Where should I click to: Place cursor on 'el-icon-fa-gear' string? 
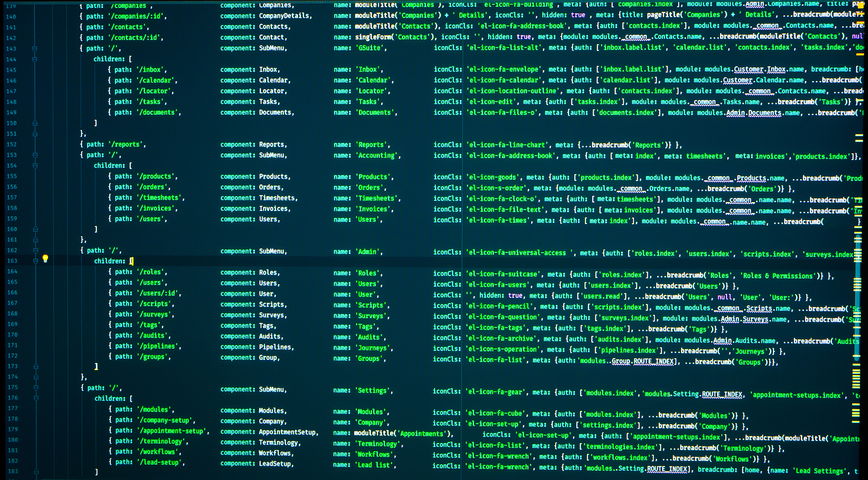tap(495, 392)
